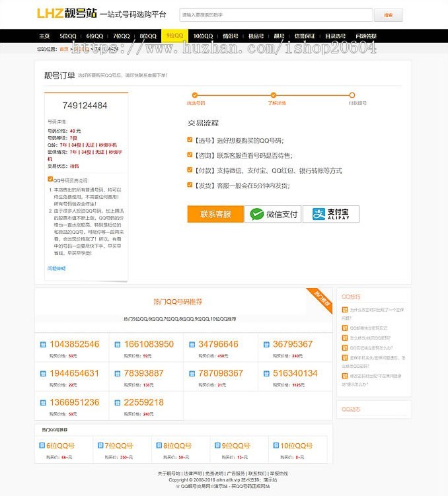The image size is (448, 496).
Task: Toggle the 【发货】 step checkbox
Action: coord(190,185)
